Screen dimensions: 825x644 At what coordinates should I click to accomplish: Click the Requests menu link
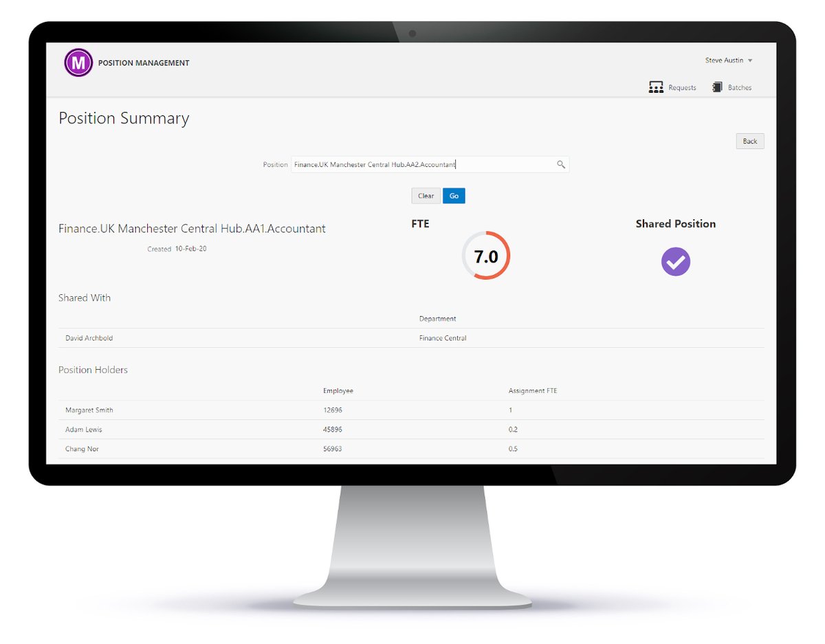(x=682, y=88)
